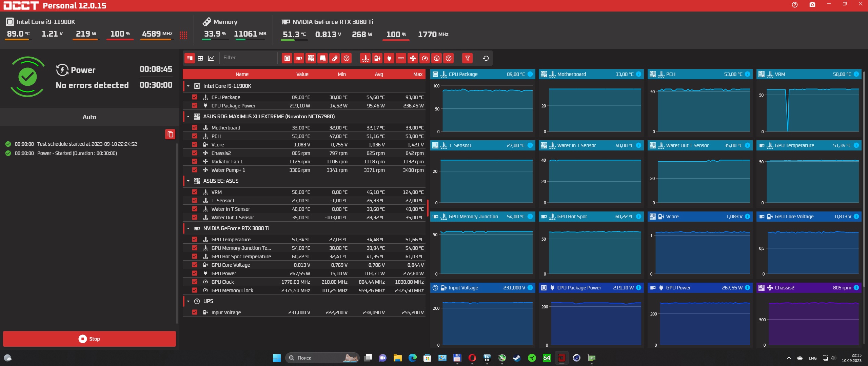
Task: Copy the log with clipboard icon
Action: 170,134
